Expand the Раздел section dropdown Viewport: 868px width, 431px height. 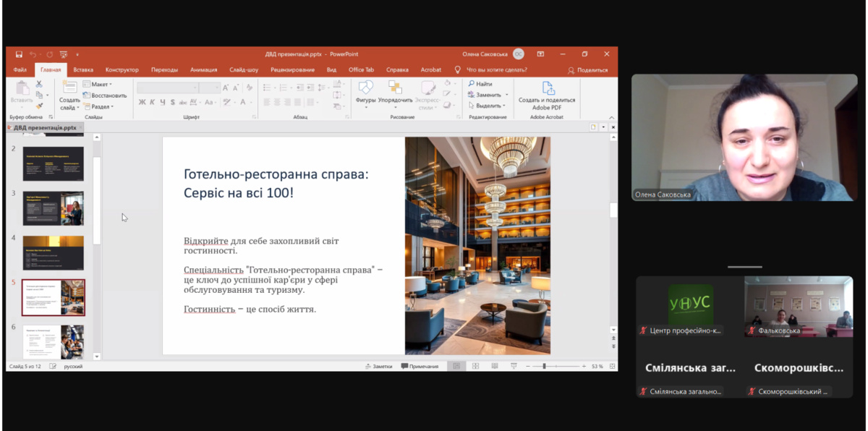point(98,106)
